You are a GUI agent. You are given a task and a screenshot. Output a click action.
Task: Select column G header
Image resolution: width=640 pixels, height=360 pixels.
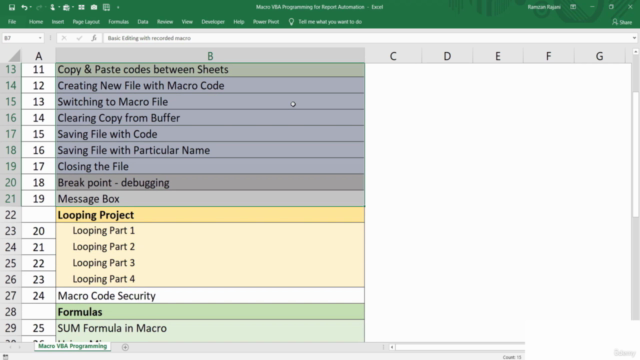[599, 56]
